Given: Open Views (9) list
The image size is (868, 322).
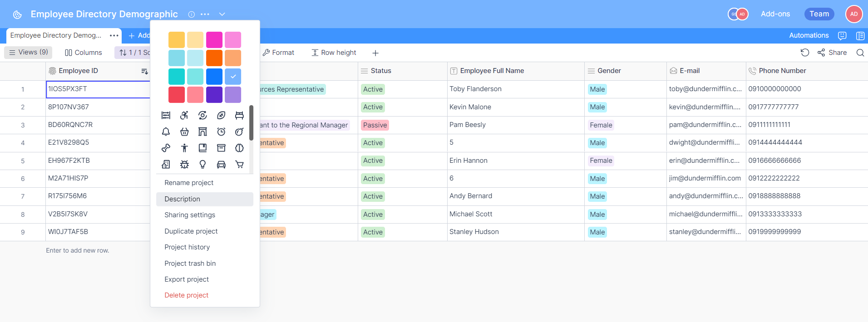Looking at the screenshot, I should (x=29, y=53).
